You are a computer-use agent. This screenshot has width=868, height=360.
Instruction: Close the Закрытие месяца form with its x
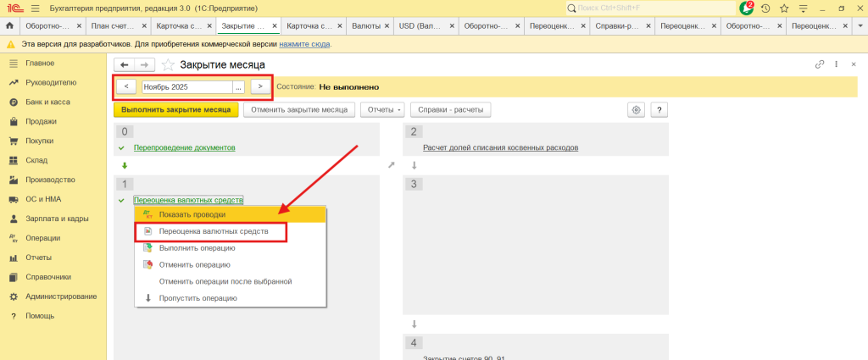[853, 64]
